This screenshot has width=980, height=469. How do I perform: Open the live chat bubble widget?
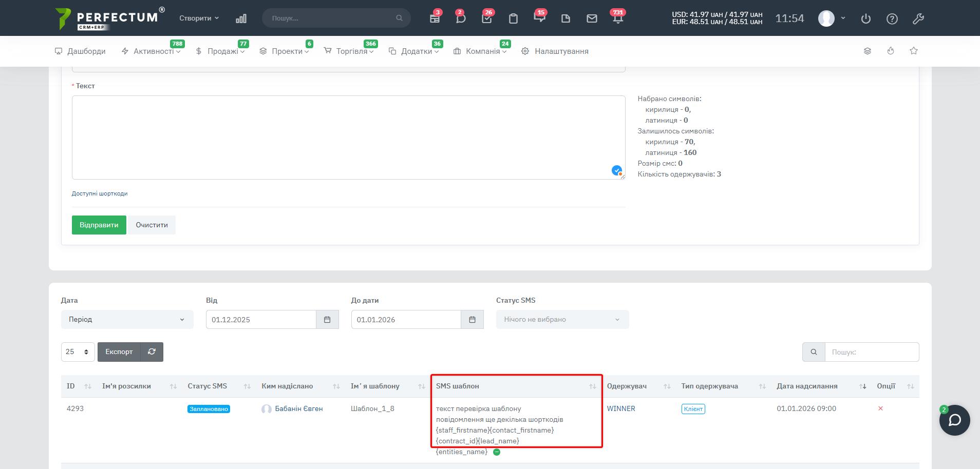tap(954, 420)
